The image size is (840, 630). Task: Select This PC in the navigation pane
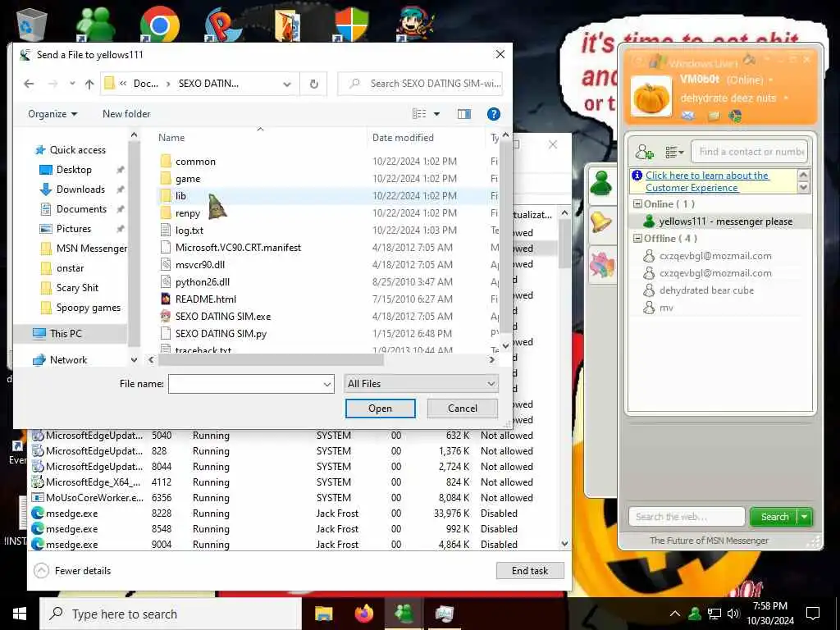66,334
